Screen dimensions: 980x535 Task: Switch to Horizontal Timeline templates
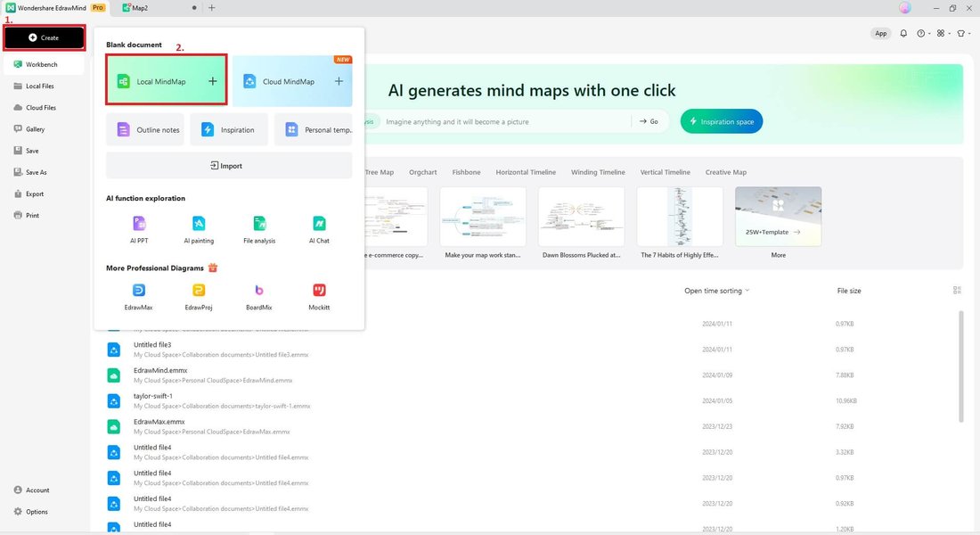pos(526,172)
